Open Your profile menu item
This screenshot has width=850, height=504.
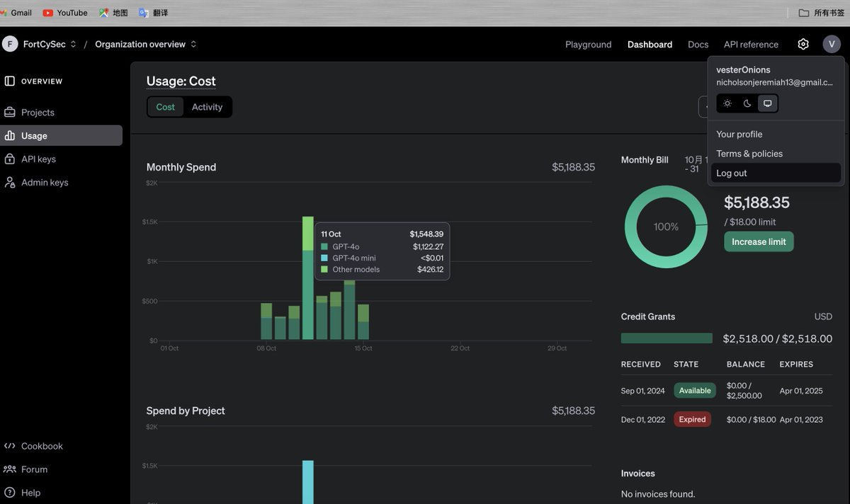(776, 134)
